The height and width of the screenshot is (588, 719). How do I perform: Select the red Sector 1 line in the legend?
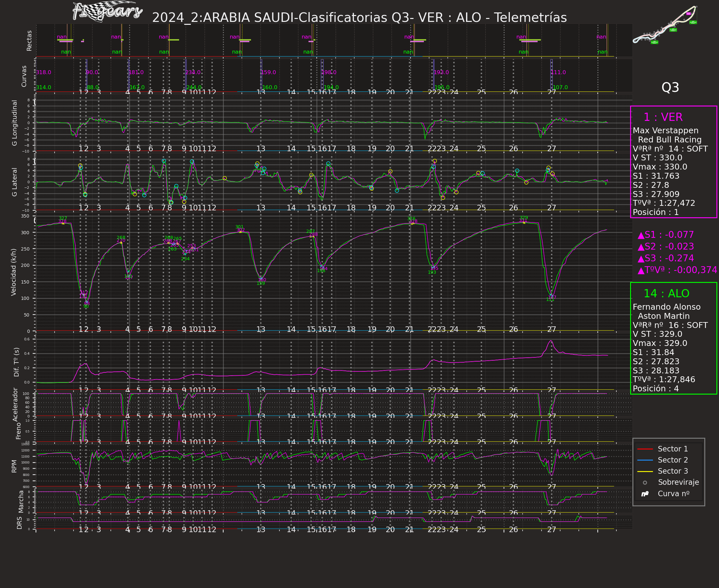click(x=645, y=449)
